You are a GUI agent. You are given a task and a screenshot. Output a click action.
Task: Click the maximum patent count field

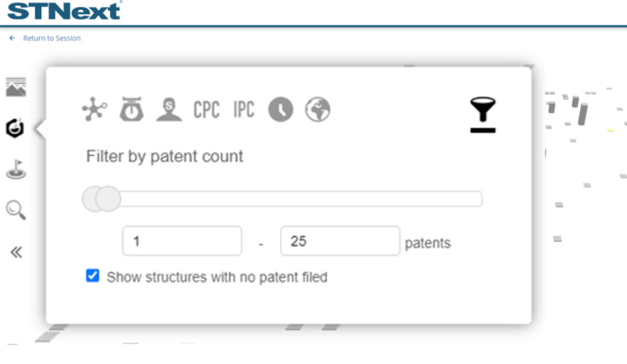[x=340, y=241]
